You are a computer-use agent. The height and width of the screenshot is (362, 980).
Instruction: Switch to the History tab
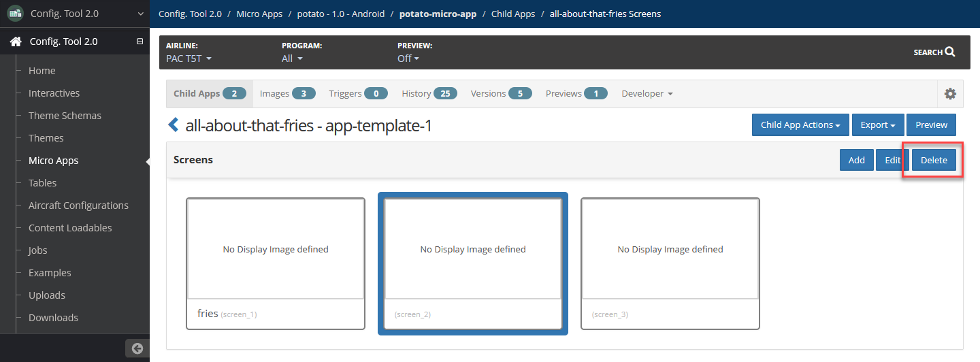(x=429, y=94)
